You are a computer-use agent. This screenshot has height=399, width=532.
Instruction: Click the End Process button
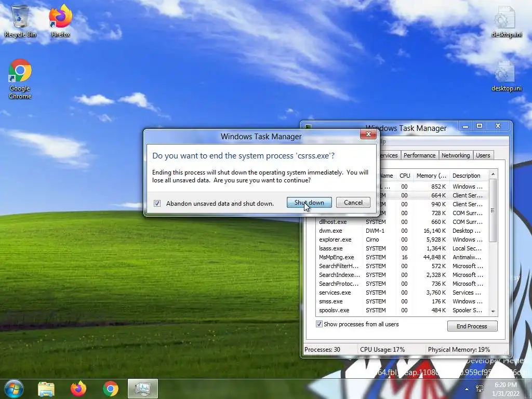pyautogui.click(x=472, y=326)
